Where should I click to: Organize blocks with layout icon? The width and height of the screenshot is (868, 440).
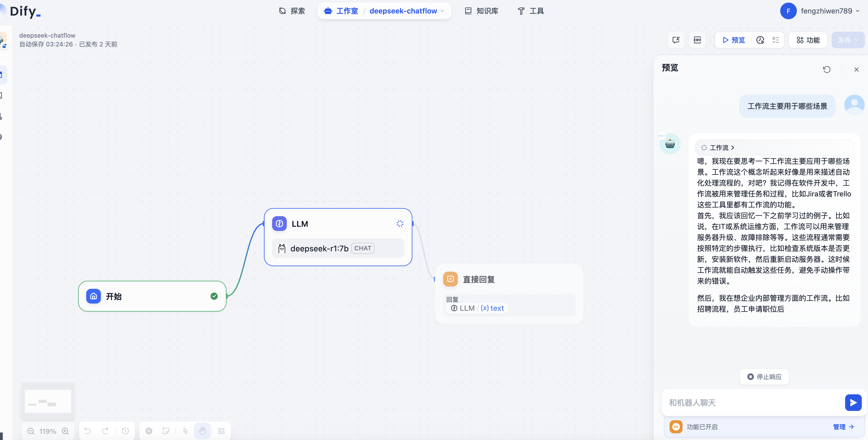(221, 431)
